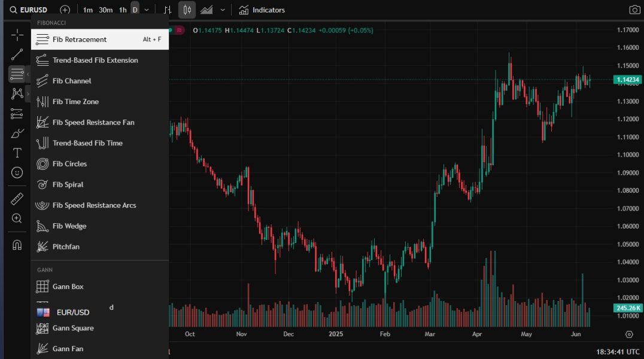
Task: Open the Indicators panel
Action: (x=262, y=10)
